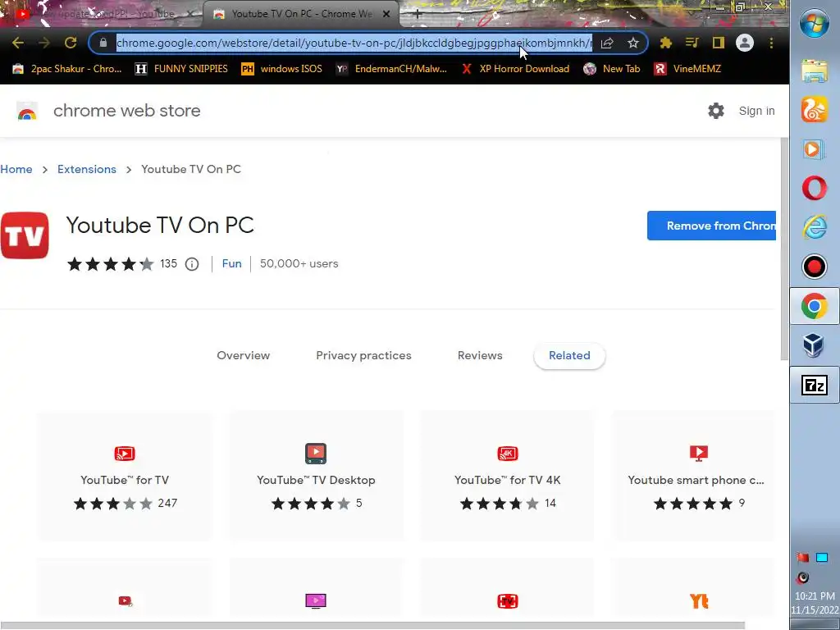Open the 2pac Shakur bookmark

(x=67, y=69)
